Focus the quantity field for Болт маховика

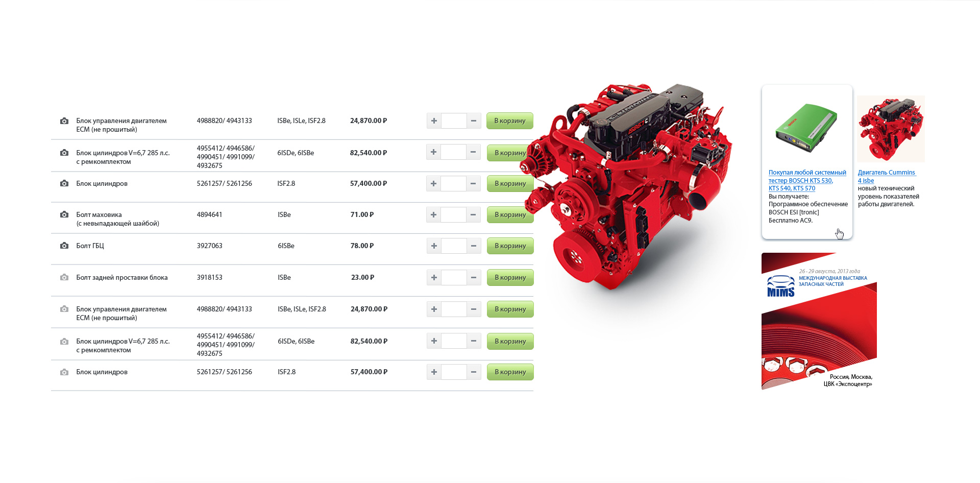coord(453,214)
